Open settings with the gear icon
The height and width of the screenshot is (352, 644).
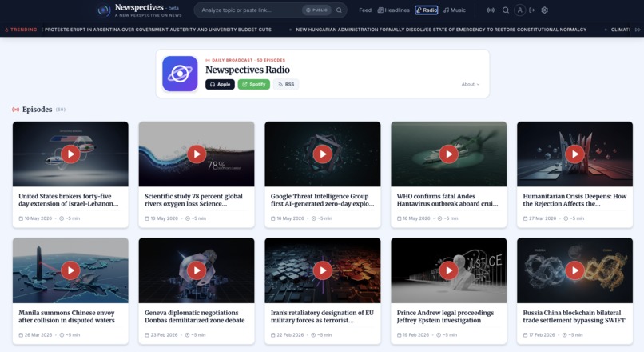coord(545,10)
